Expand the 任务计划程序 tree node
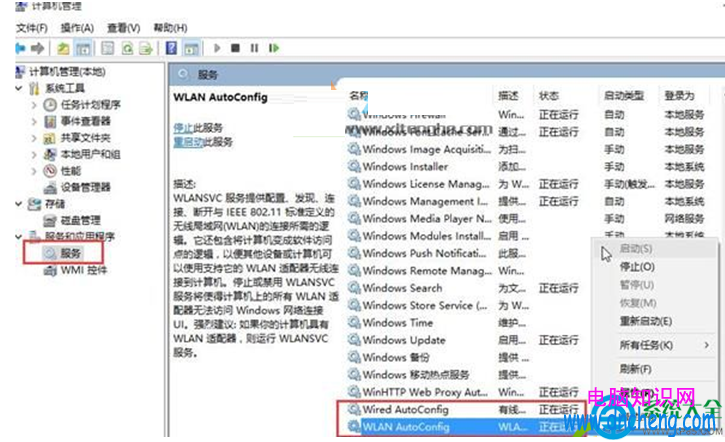 click(34, 105)
